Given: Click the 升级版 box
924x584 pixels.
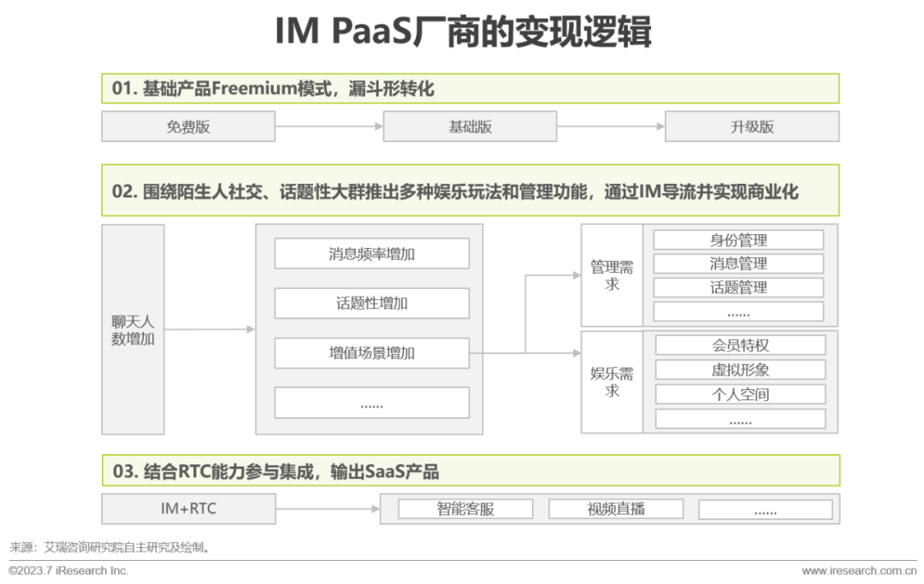Looking at the screenshot, I should pyautogui.click(x=751, y=126).
